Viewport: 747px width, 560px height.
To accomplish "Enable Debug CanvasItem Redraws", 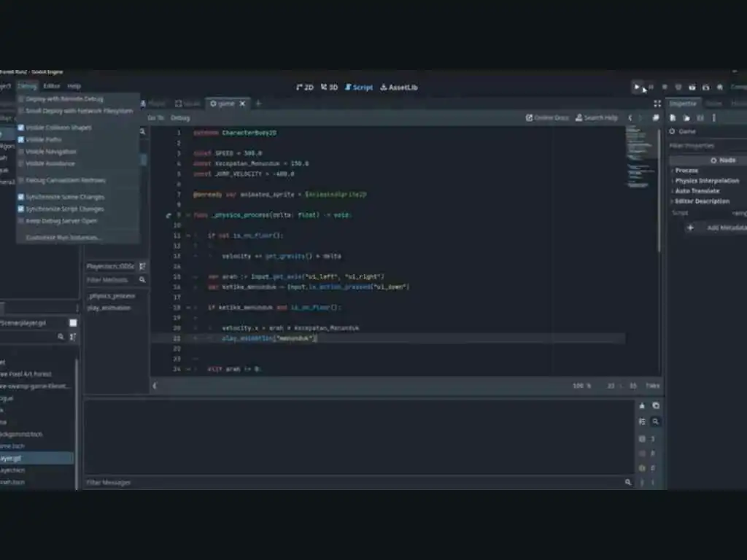I will point(65,181).
